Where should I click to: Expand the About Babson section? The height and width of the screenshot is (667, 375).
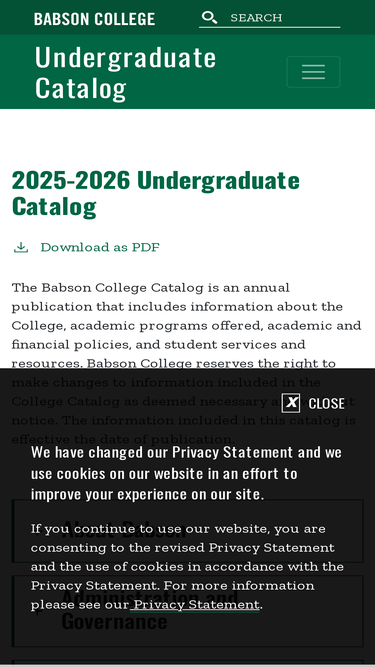point(188,531)
